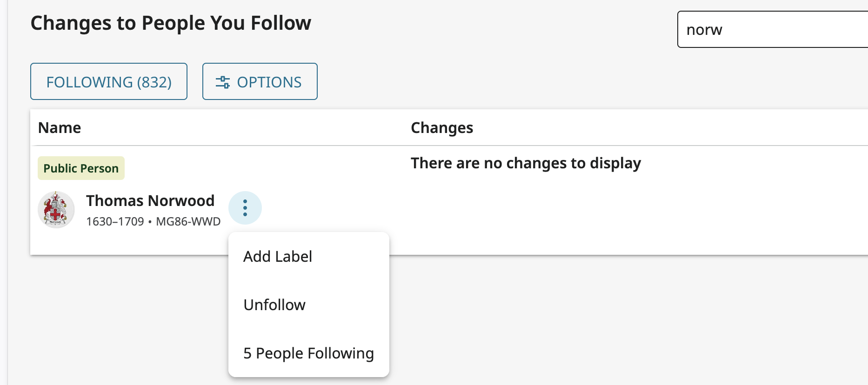The width and height of the screenshot is (868, 385).
Task: Open the Options filter icon
Action: click(223, 81)
